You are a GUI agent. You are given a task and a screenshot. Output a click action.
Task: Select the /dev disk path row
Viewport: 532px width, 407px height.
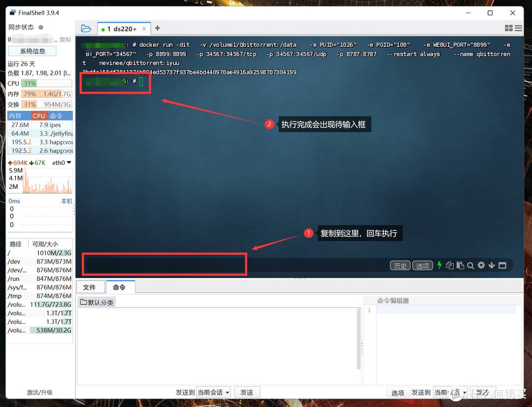40,261
